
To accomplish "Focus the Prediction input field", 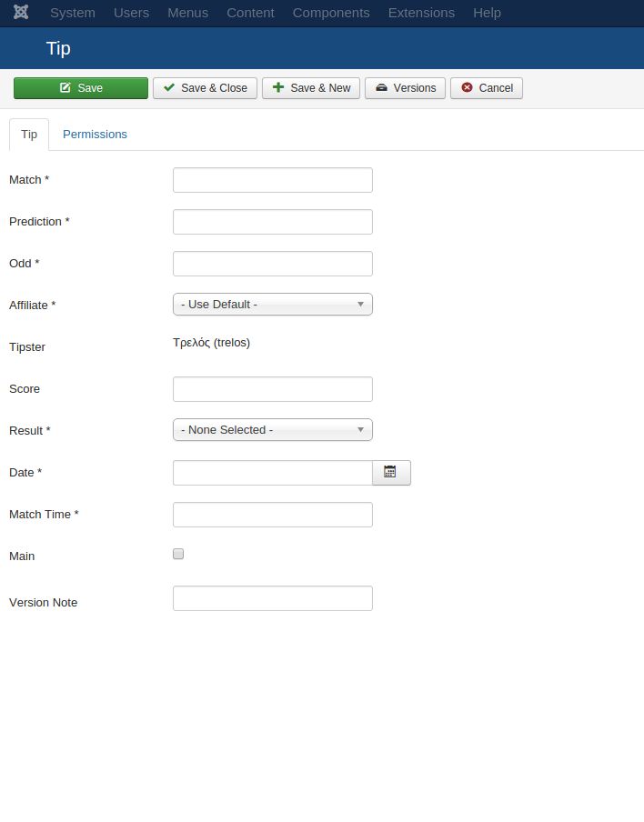I will point(273,222).
